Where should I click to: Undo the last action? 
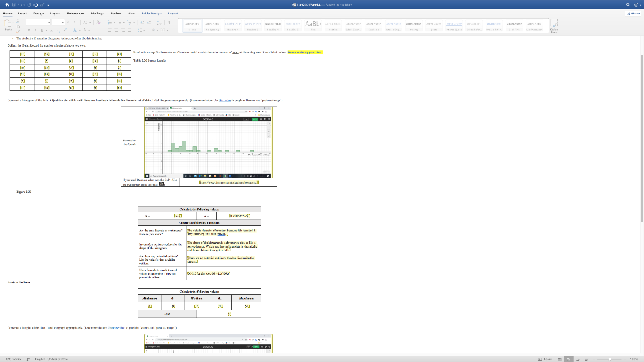pos(19,5)
